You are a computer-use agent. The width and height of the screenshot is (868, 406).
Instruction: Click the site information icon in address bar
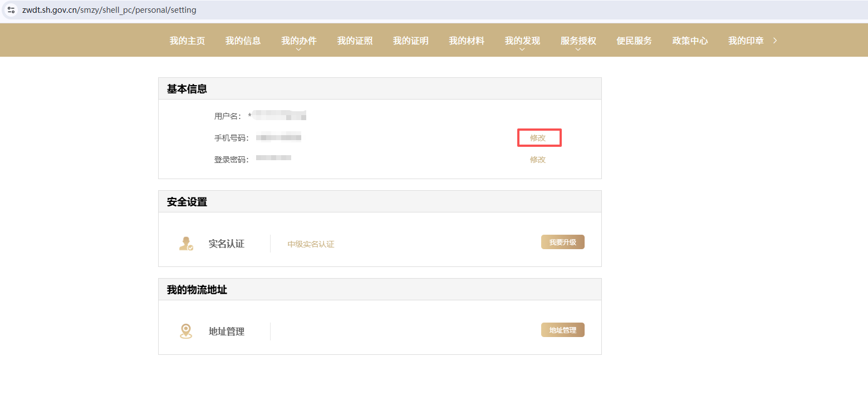11,10
